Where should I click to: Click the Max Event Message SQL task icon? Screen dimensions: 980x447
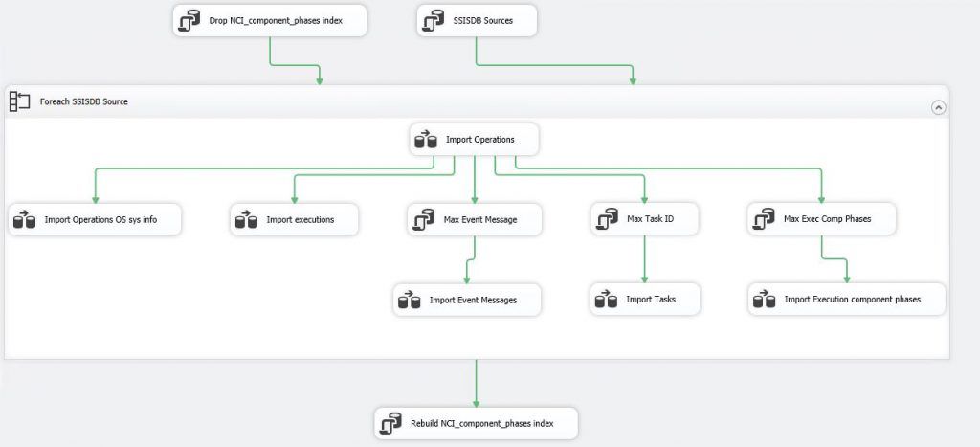coord(424,220)
